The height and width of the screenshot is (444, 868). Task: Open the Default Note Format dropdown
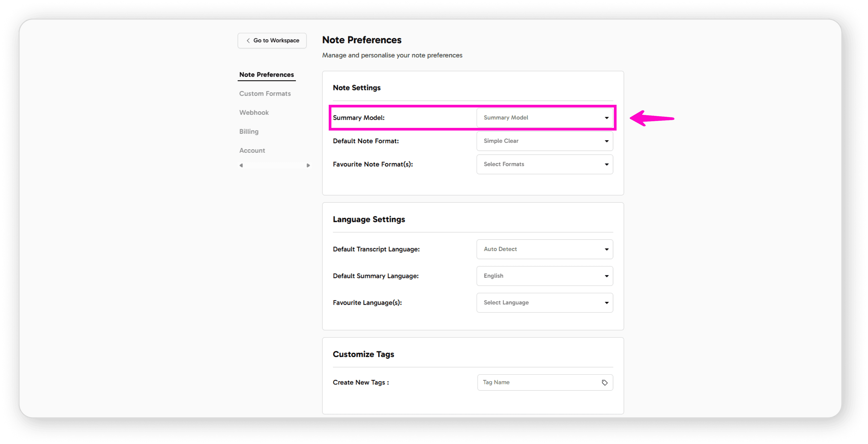[545, 141]
